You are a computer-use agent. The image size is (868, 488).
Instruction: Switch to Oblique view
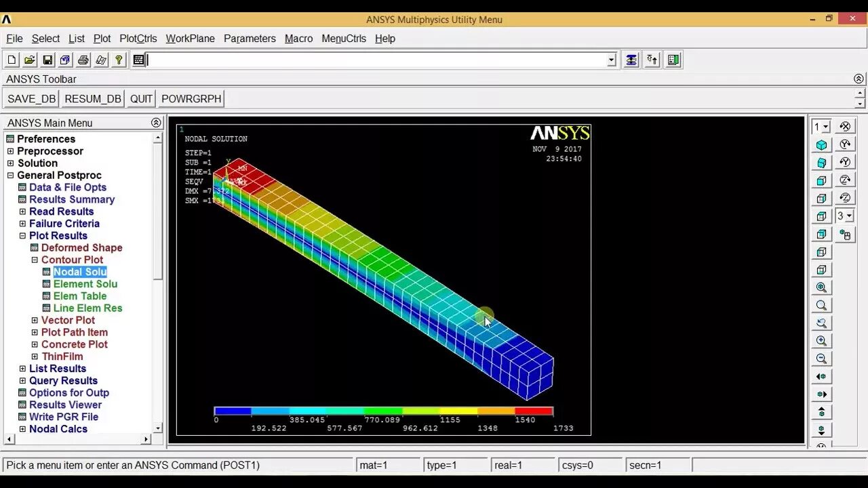tap(822, 163)
